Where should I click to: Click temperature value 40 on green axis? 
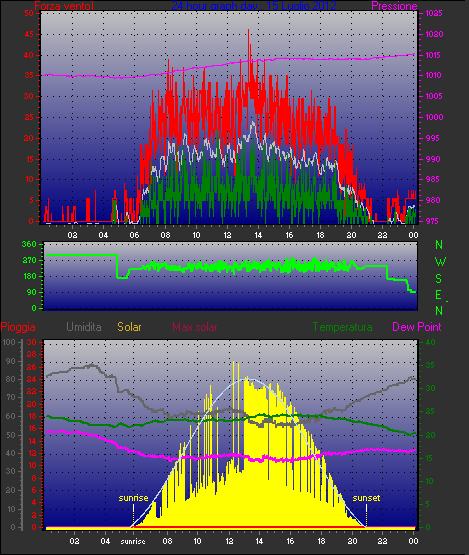(x=430, y=342)
